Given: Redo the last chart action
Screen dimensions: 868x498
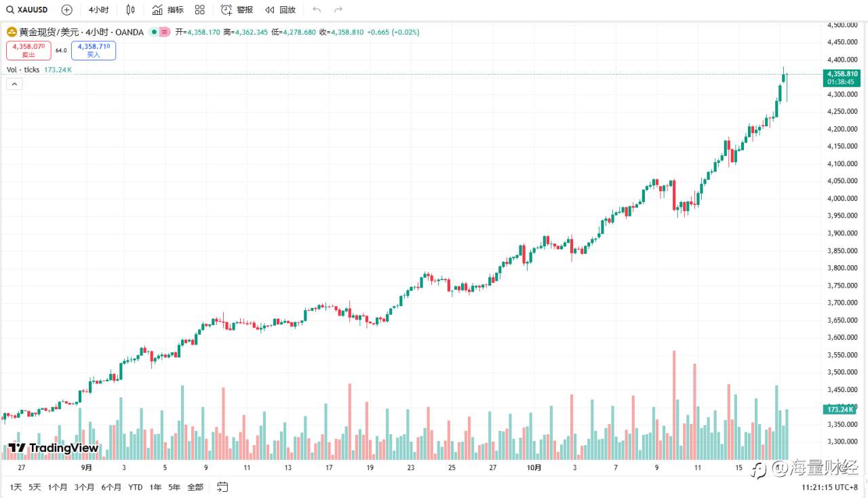Looking at the screenshot, I should [x=338, y=10].
